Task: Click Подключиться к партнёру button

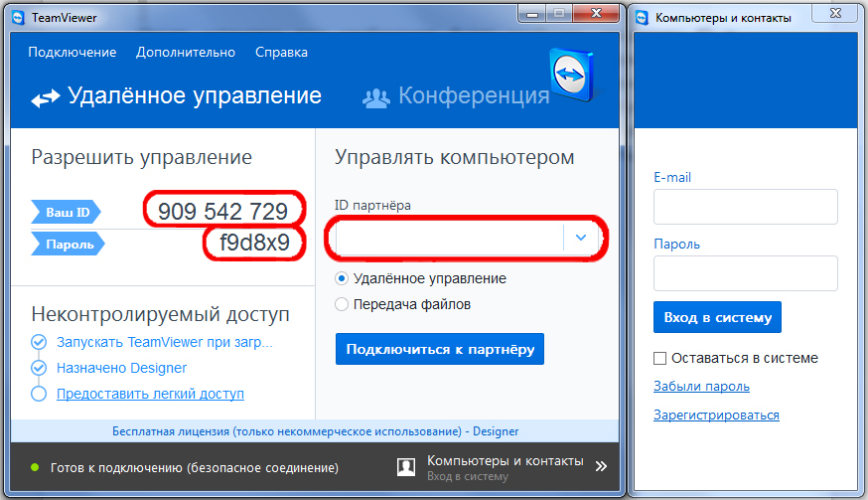Action: pyautogui.click(x=440, y=349)
